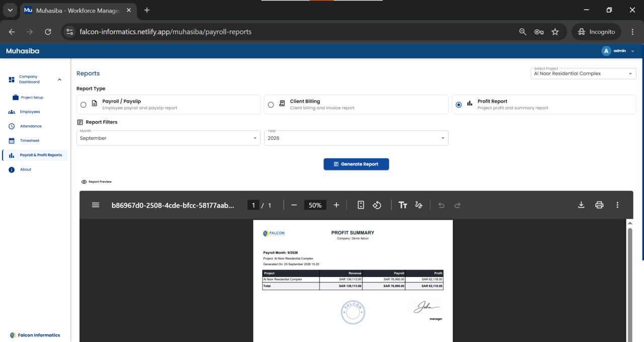Viewport: 644px width, 342px height.
Task: Open the password manager key icon
Action: 539,32
